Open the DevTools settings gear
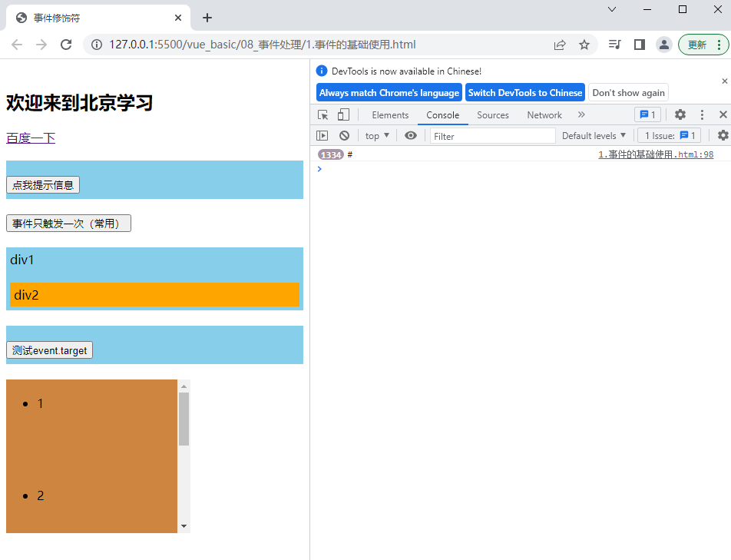 click(680, 114)
